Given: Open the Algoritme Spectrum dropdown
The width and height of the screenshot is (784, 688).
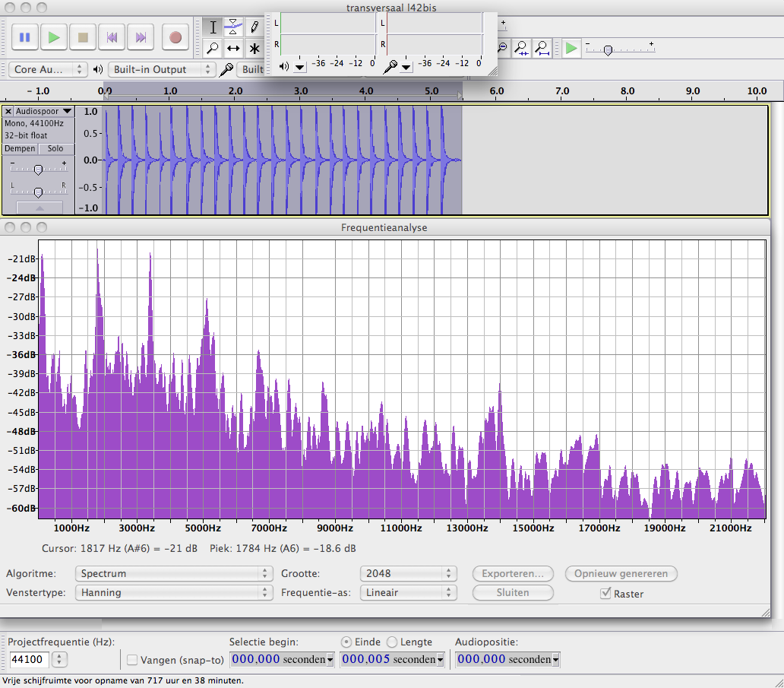Looking at the screenshot, I should [x=173, y=573].
